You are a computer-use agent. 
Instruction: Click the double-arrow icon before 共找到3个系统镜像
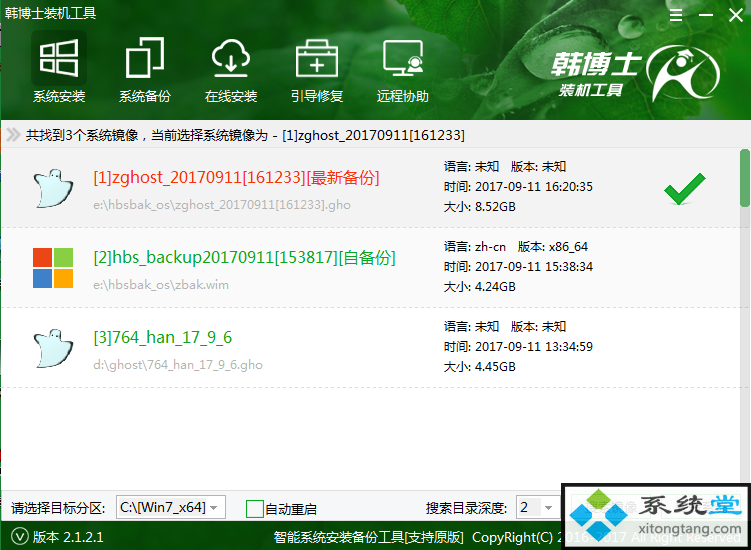coord(13,135)
